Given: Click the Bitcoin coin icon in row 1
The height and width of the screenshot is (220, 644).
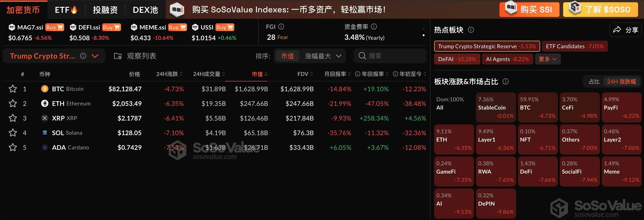Looking at the screenshot, I should tap(45, 89).
